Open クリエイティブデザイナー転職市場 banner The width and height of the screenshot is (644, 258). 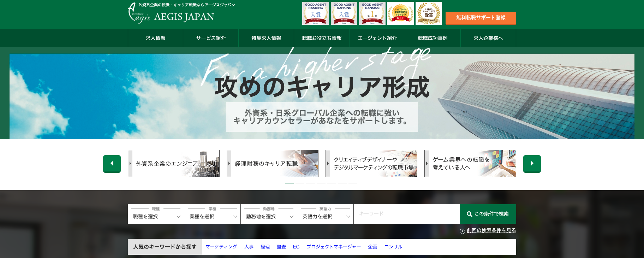[371, 164]
